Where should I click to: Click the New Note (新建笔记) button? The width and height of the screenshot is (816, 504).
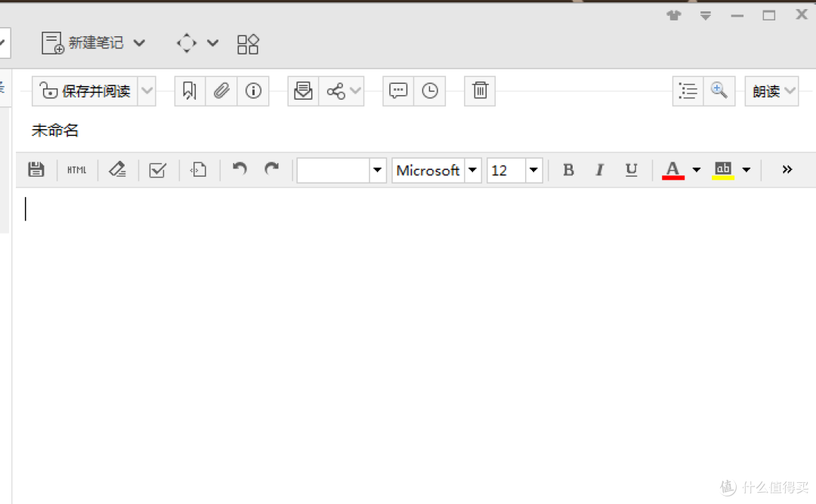click(x=82, y=43)
